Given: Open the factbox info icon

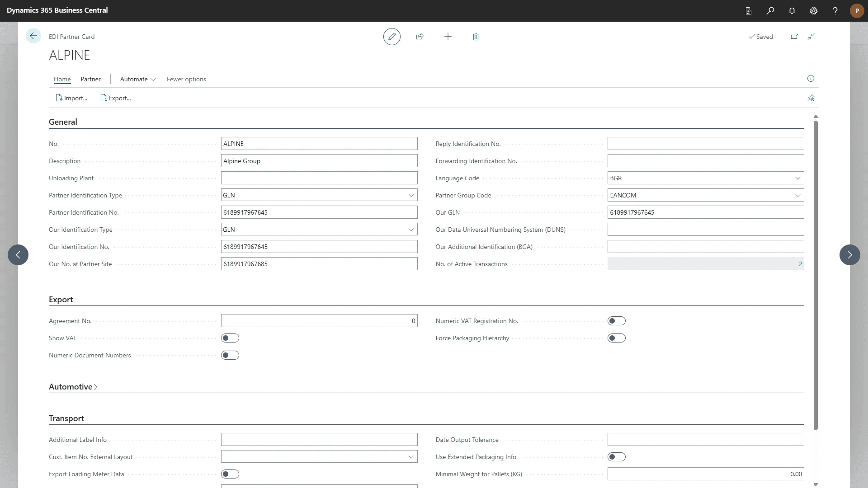Looking at the screenshot, I should coord(811,79).
